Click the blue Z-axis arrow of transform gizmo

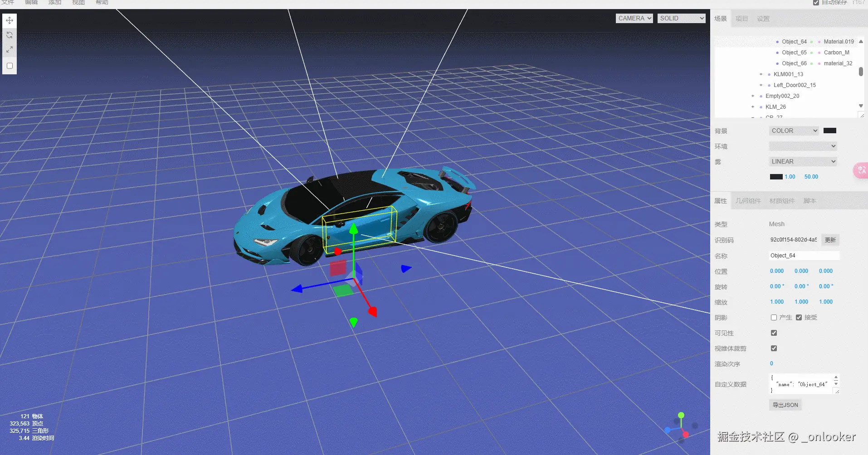[297, 289]
